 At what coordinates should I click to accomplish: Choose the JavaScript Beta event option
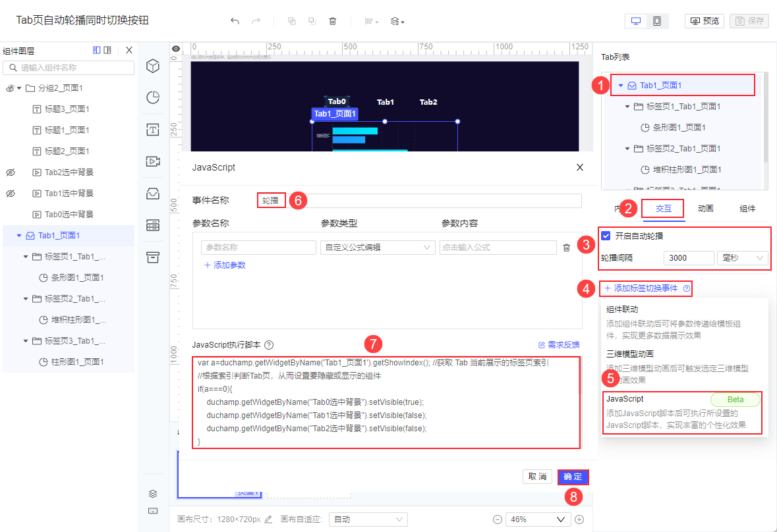point(682,413)
